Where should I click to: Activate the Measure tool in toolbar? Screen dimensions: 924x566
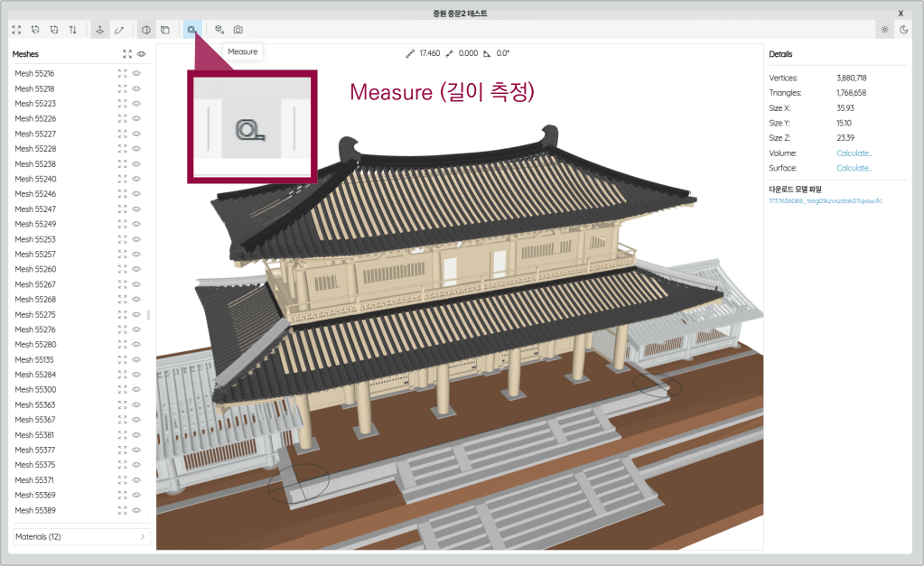point(191,30)
